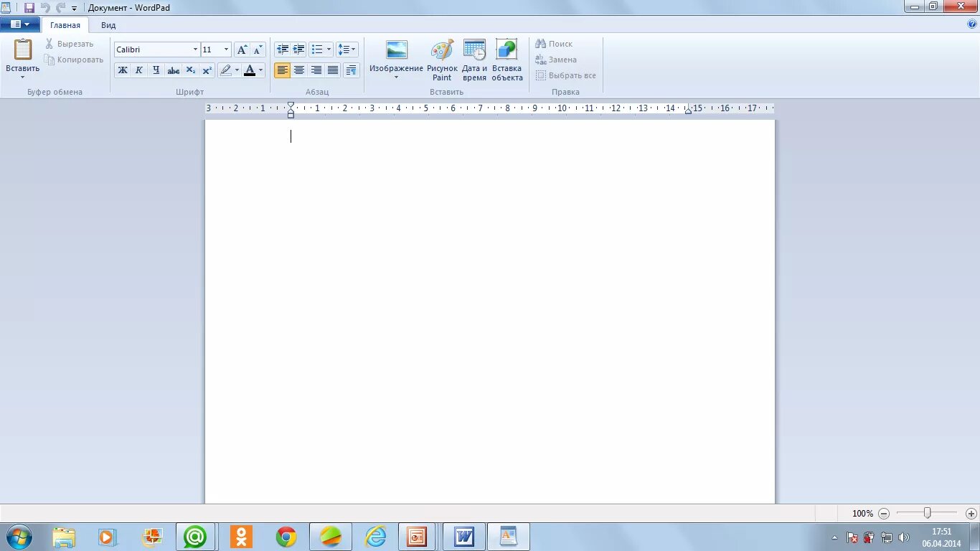Start a bulleted list with the list icon
The image size is (980, 551).
317,50
